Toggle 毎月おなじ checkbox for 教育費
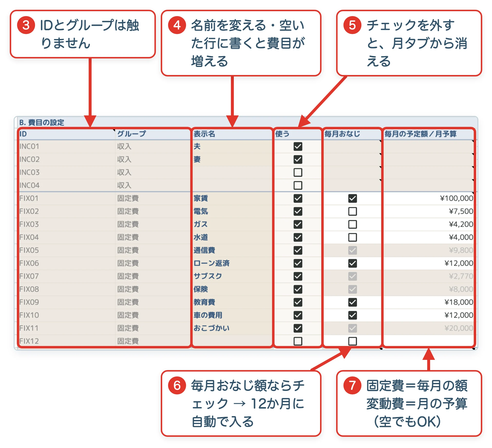This screenshot has width=492, height=448. pos(352,302)
